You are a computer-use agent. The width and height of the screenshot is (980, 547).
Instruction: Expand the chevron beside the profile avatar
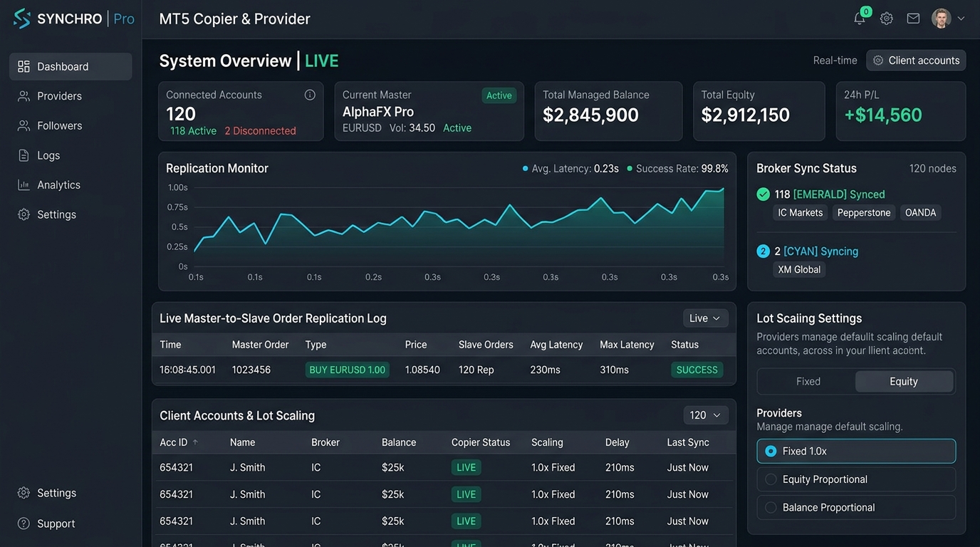click(961, 19)
